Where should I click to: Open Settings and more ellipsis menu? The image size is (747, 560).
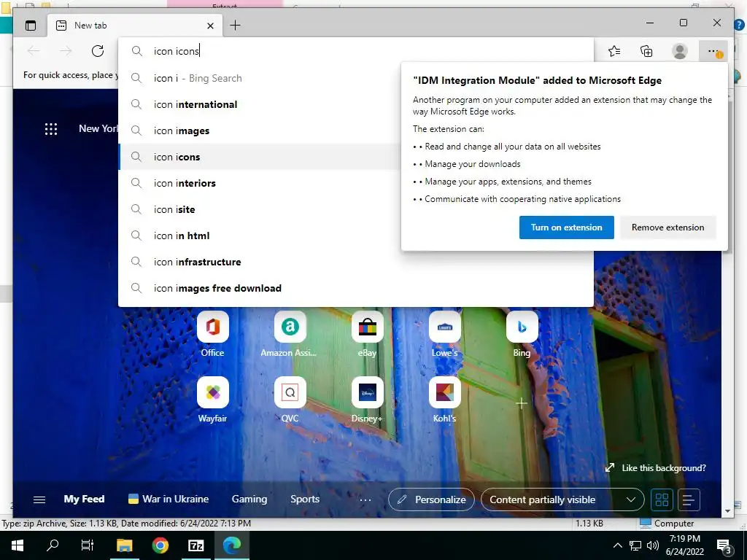pyautogui.click(x=713, y=51)
